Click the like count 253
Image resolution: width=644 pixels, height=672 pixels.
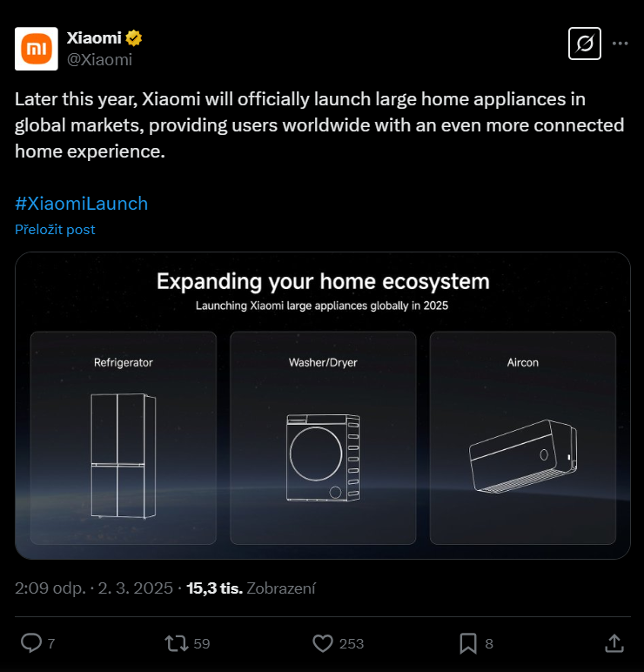pos(352,644)
